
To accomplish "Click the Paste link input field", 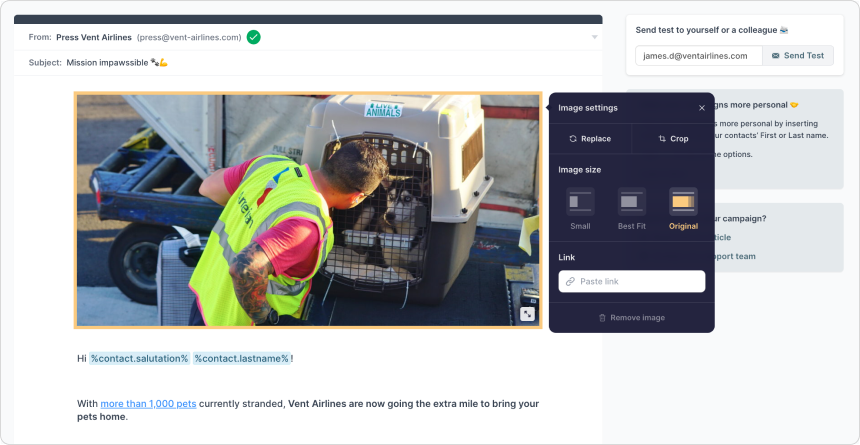I will [x=632, y=281].
